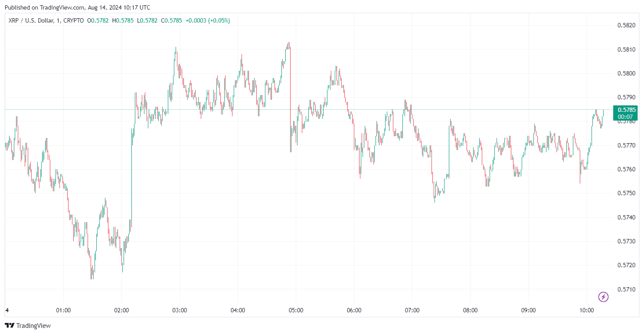Image resolution: width=644 pixels, height=334 pixels.
Task: Click the 06:00 time axis label
Action: 354,311
